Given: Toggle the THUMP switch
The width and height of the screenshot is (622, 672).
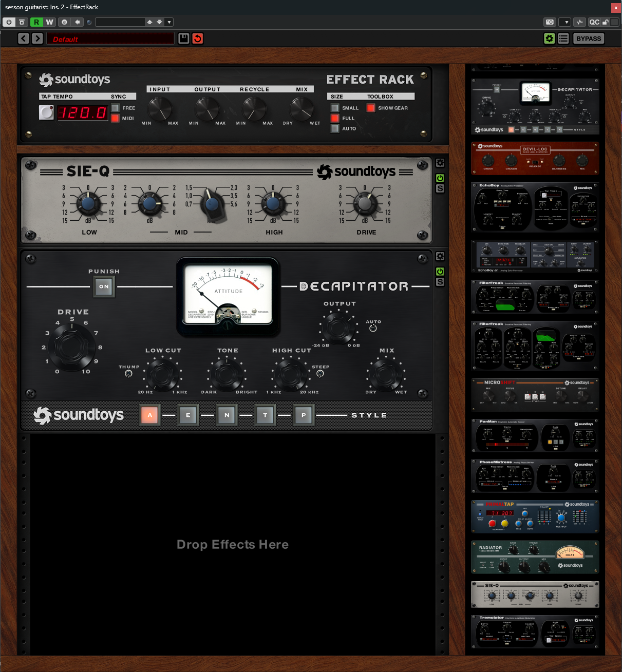Looking at the screenshot, I should [128, 374].
